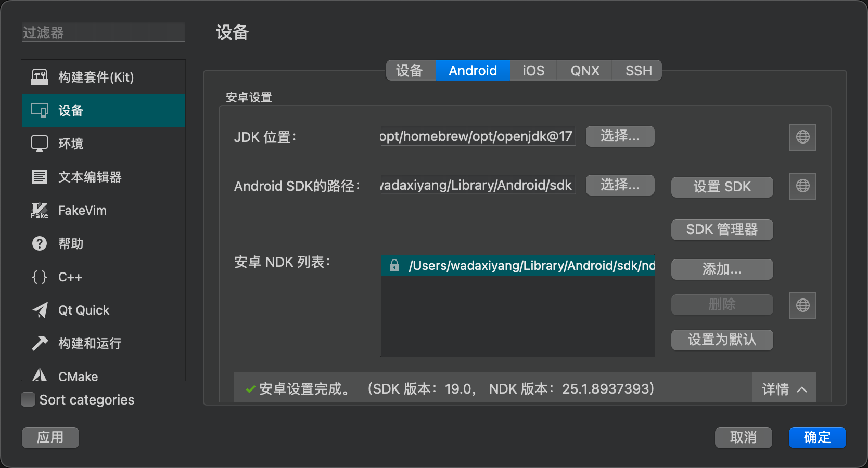Image resolution: width=868 pixels, height=468 pixels.
Task: Collapse the 详情 details expander
Action: click(x=784, y=389)
